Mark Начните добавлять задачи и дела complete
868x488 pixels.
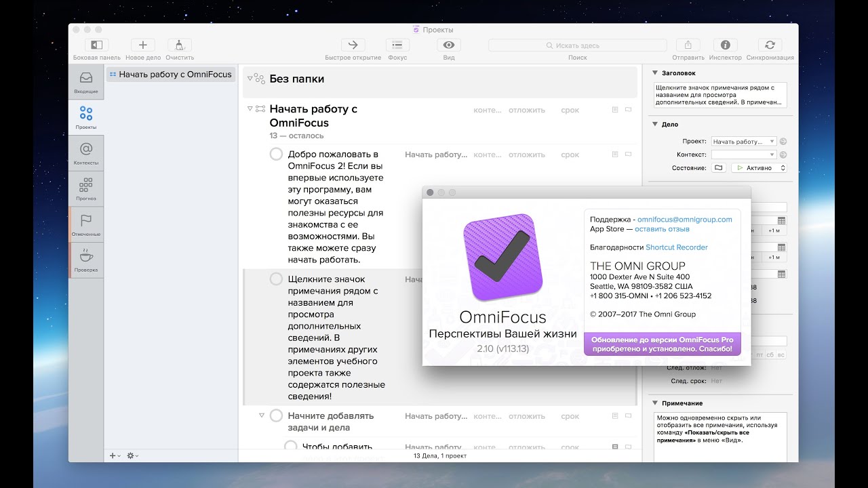[x=276, y=415]
